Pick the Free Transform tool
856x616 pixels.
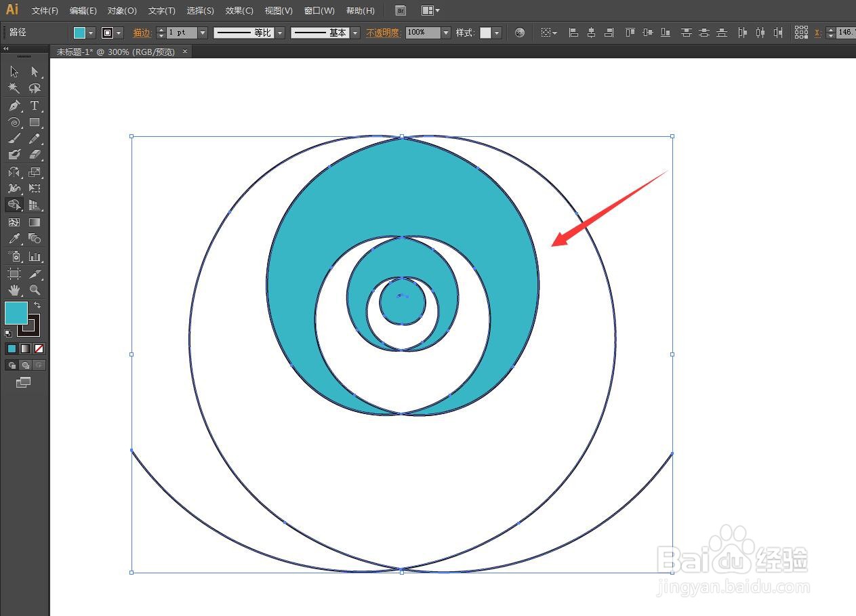(x=35, y=189)
